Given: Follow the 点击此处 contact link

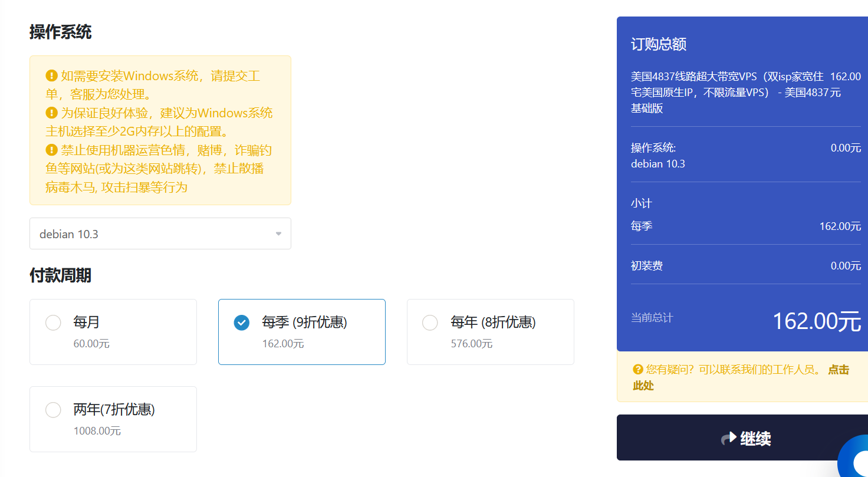Looking at the screenshot, I should tap(838, 370).
